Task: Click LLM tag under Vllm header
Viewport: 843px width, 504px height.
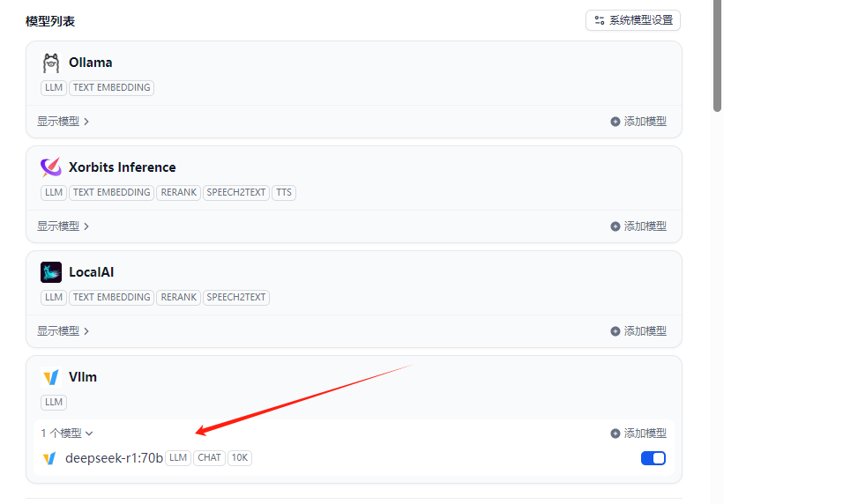Action: pyautogui.click(x=54, y=402)
